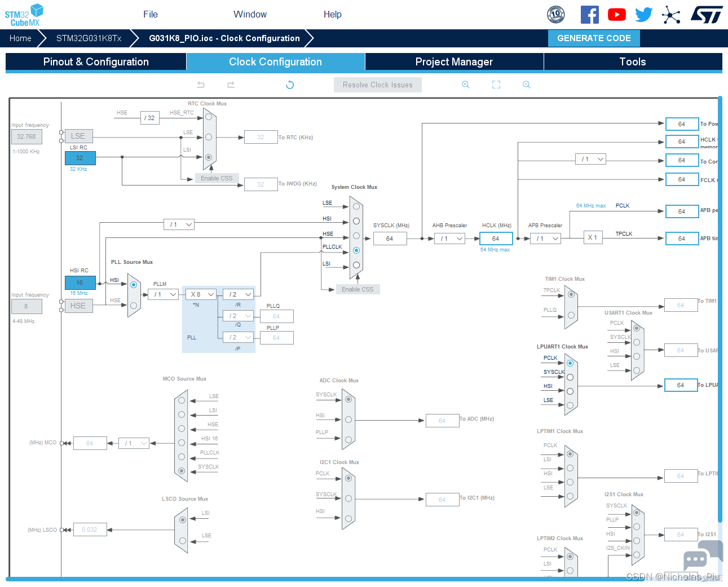Select HSI in ADC Clock Mux

click(x=348, y=420)
